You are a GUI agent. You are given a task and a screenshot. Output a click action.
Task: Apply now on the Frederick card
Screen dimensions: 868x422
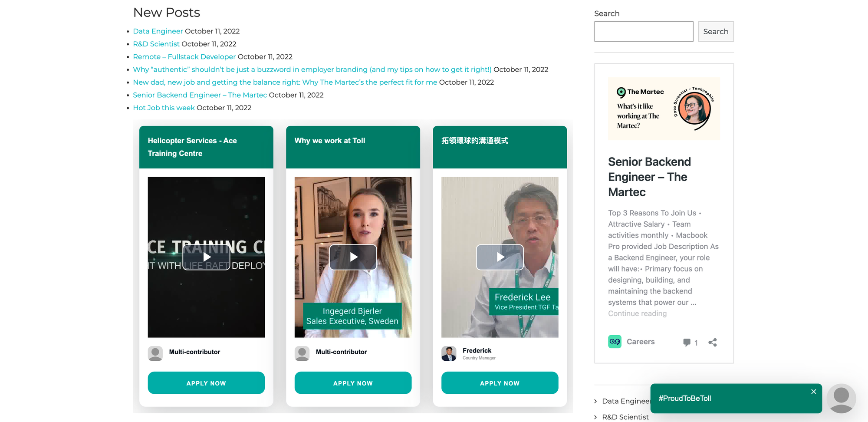point(500,383)
